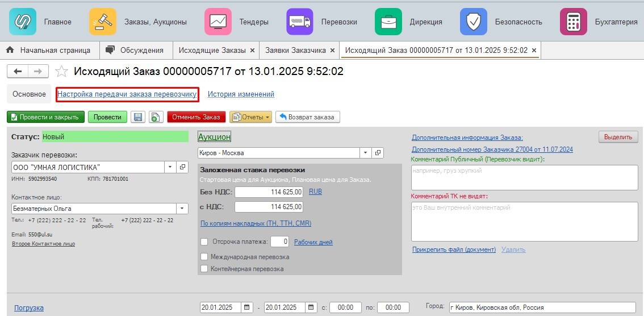Close the Заявки Заказчика tab
Screen dimensions: 644x316
332,50
